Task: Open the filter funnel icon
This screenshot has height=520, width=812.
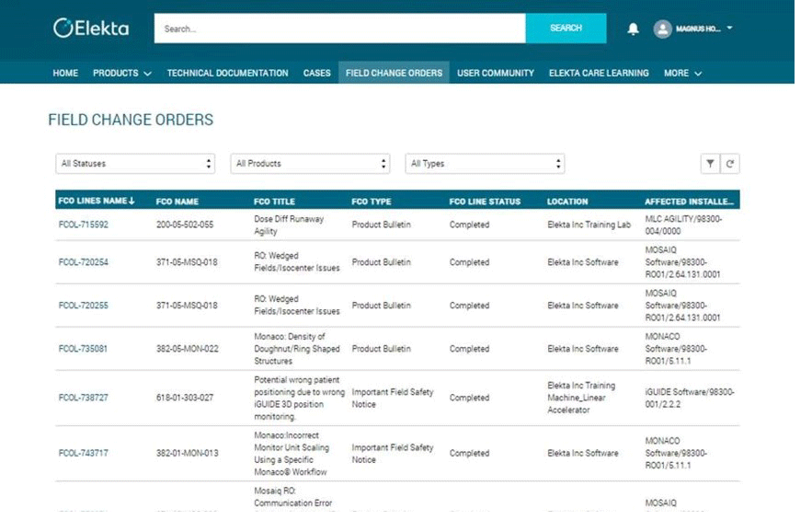Action: [710, 164]
